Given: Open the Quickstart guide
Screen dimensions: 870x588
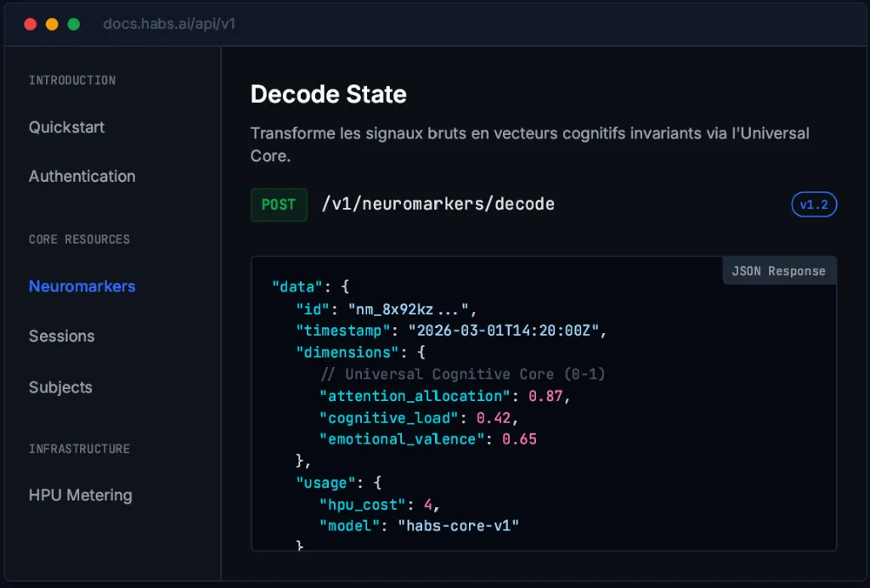Looking at the screenshot, I should (x=65, y=127).
